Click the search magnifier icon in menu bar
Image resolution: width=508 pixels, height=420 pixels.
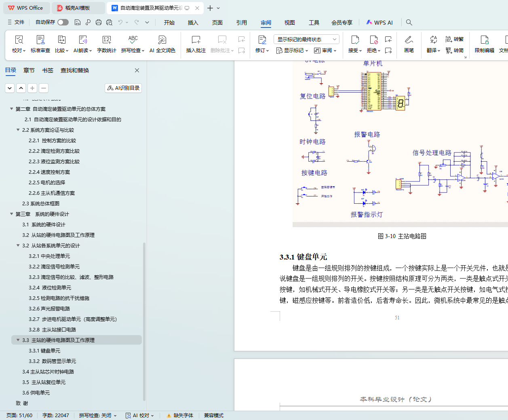coord(409,23)
